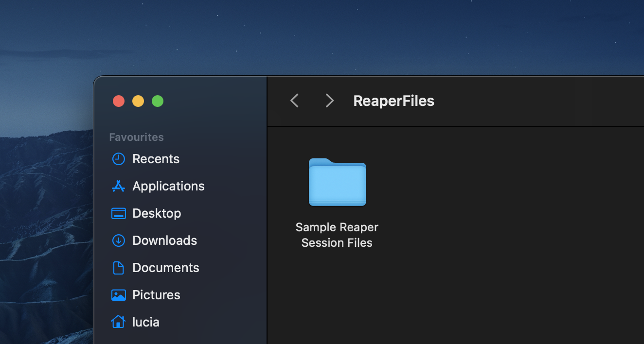
Task: Select the Recents text label in sidebar
Action: 156,159
